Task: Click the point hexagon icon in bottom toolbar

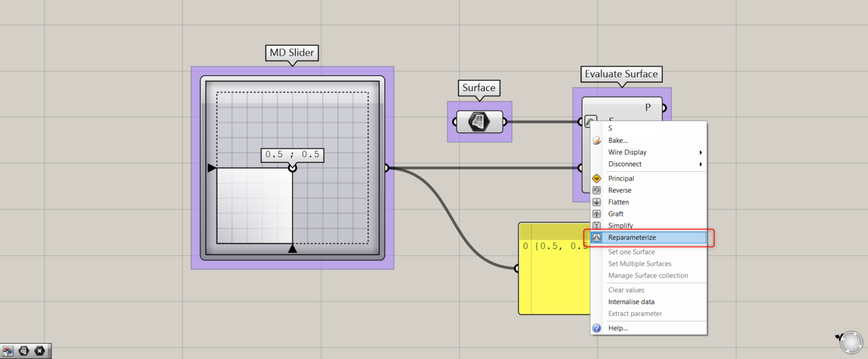Action: point(40,351)
